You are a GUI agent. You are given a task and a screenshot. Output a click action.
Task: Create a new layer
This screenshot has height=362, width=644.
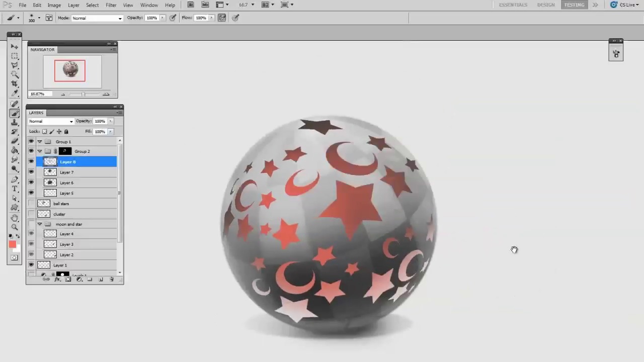(101, 280)
